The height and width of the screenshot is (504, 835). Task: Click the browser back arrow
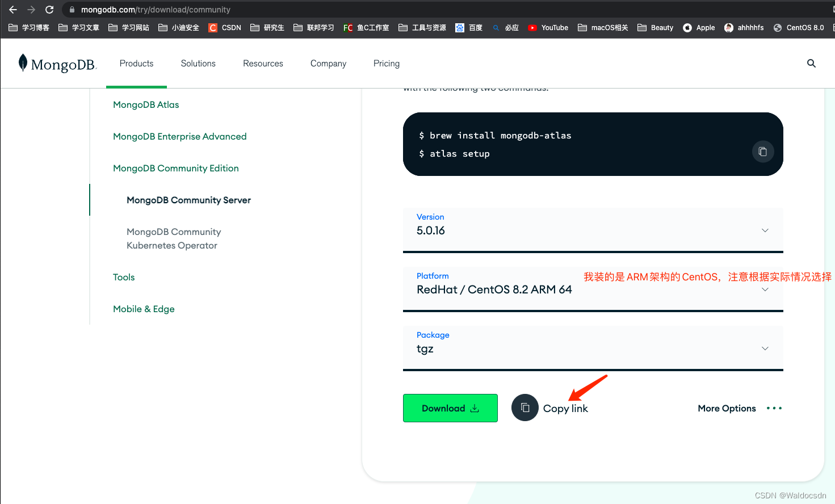(13, 10)
